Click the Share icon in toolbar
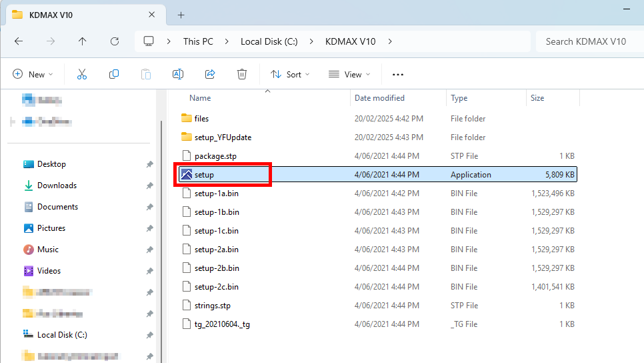 (x=210, y=75)
